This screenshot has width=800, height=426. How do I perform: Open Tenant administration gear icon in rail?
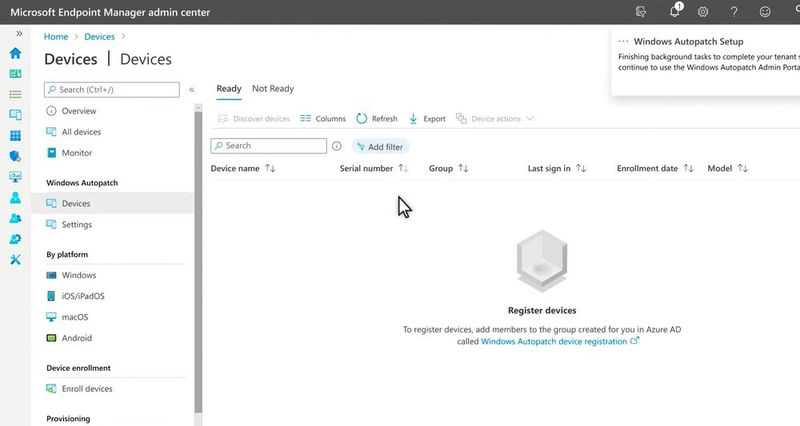pos(15,239)
